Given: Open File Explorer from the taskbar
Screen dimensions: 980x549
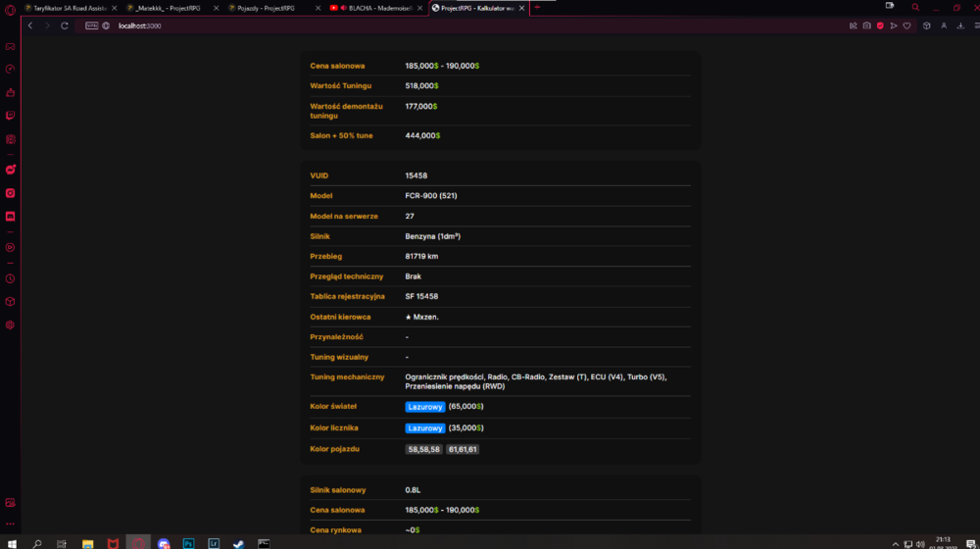Looking at the screenshot, I should click(87, 543).
